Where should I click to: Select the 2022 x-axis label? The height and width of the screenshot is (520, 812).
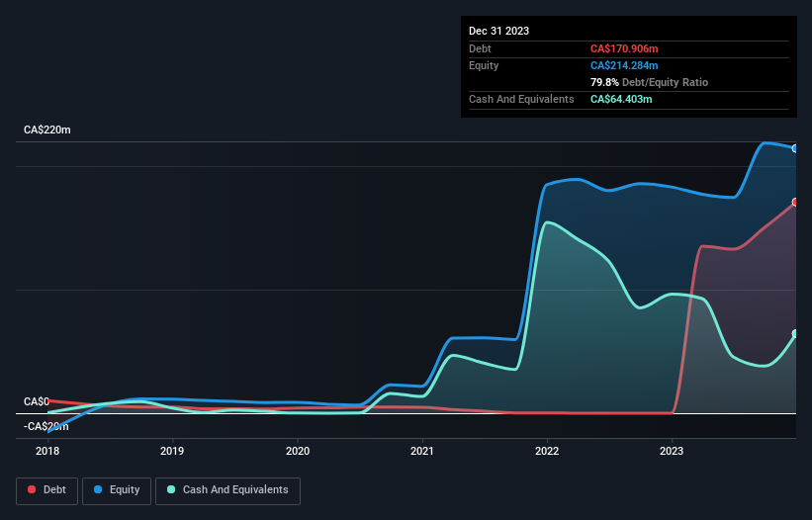point(547,451)
